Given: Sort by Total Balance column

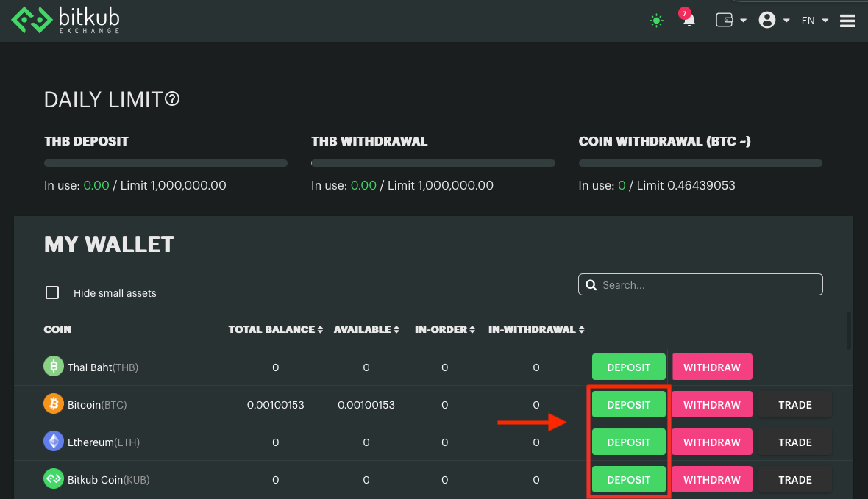Looking at the screenshot, I should coord(276,329).
